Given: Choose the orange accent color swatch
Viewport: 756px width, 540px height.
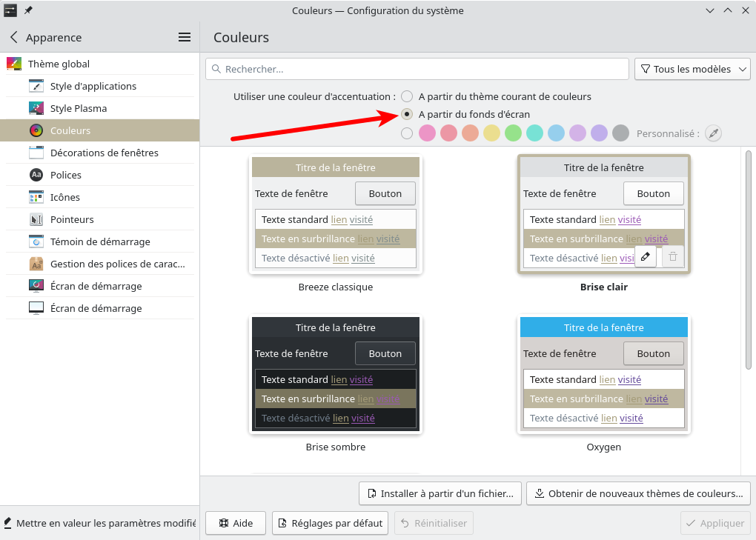Looking at the screenshot, I should [470, 133].
